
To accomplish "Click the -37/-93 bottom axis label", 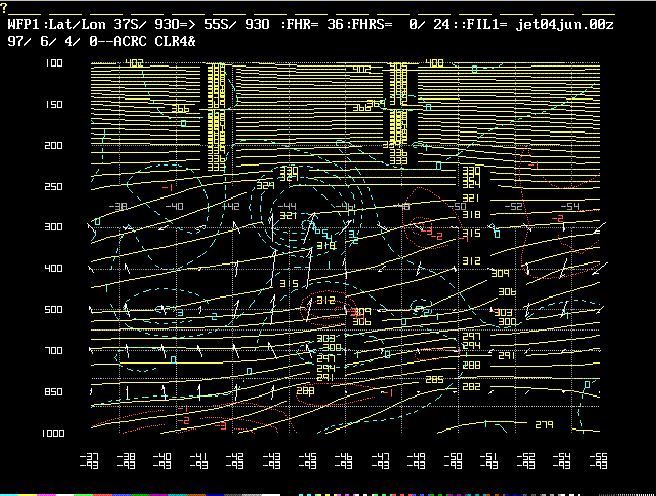I will click(89, 460).
